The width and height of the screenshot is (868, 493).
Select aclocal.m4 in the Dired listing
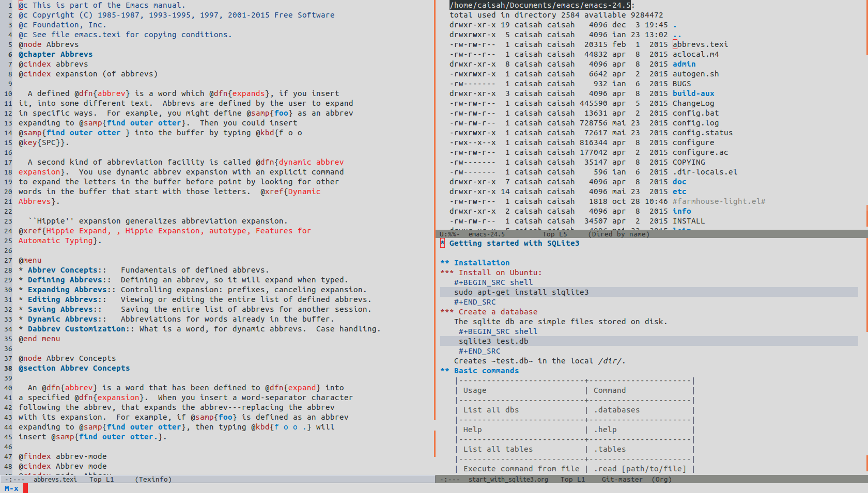click(695, 54)
